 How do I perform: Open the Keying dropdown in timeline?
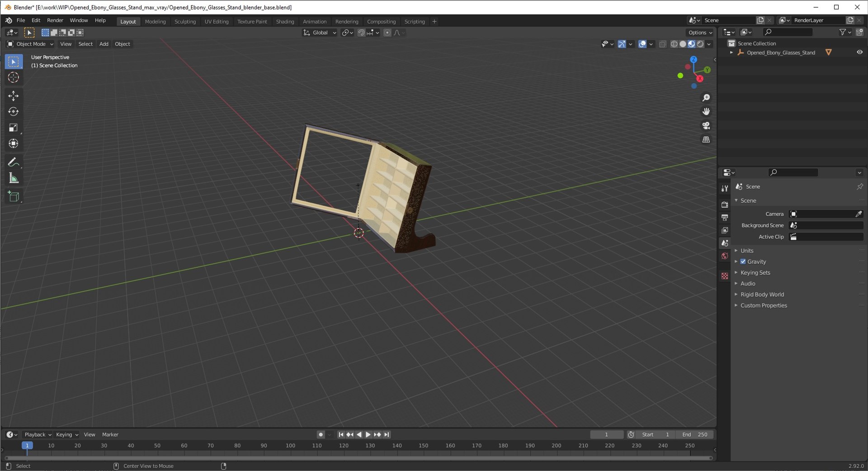pyautogui.click(x=67, y=434)
